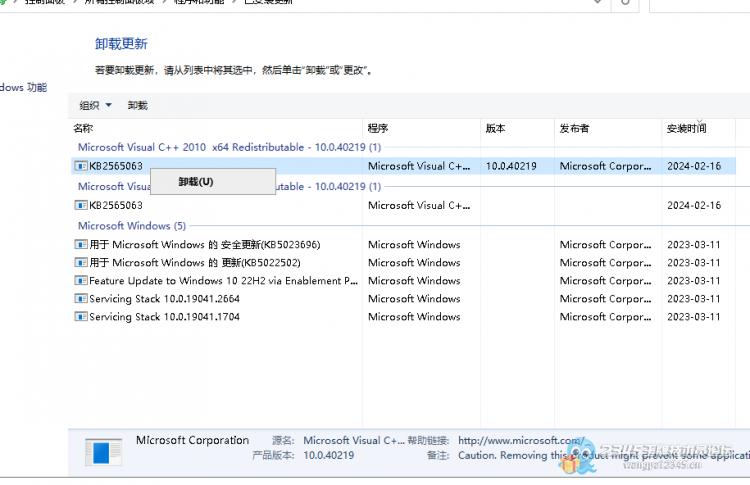Image resolution: width=750 pixels, height=485 pixels.
Task: Click Microsoft Windows program cell of Feature Update row
Action: (x=414, y=281)
